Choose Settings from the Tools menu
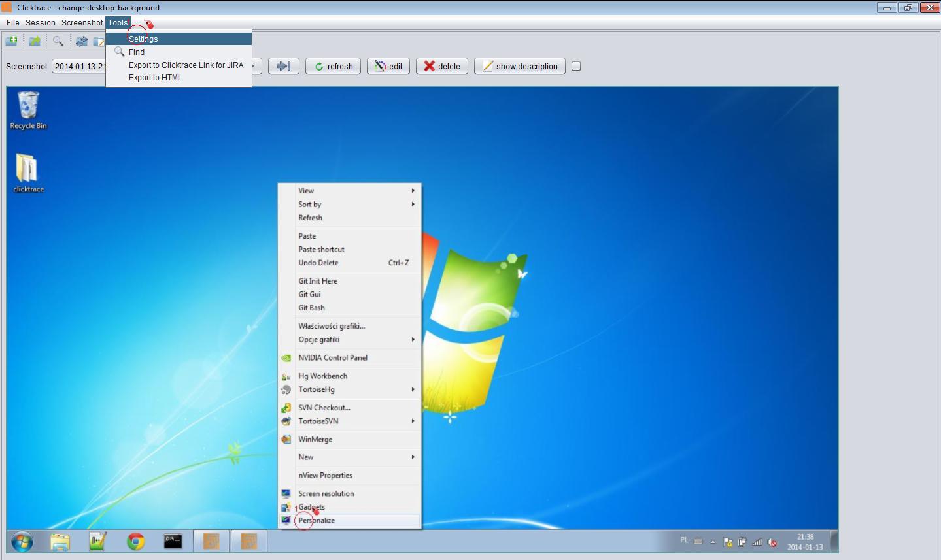Screen dimensions: 941x560 (179, 39)
